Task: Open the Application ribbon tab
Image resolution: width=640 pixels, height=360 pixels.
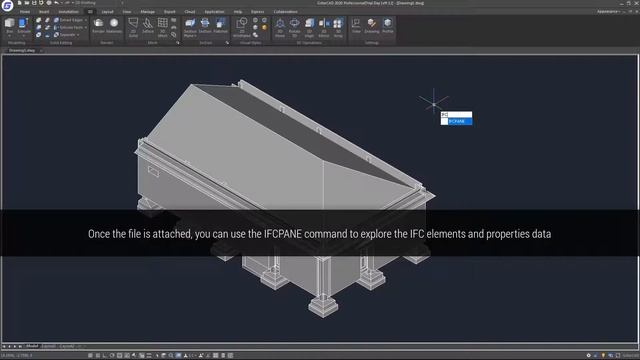Action: [x=214, y=12]
